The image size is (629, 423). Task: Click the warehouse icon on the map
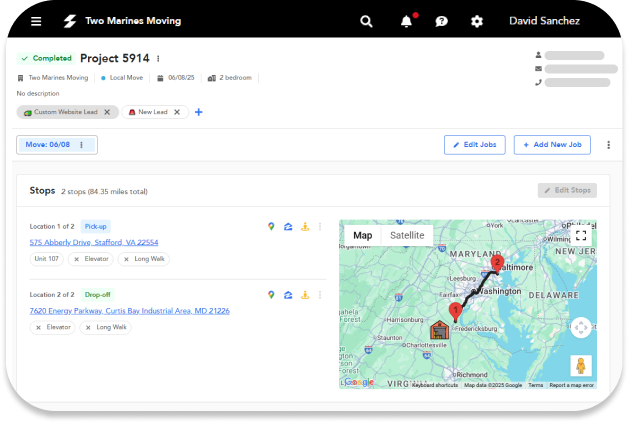coord(440,330)
